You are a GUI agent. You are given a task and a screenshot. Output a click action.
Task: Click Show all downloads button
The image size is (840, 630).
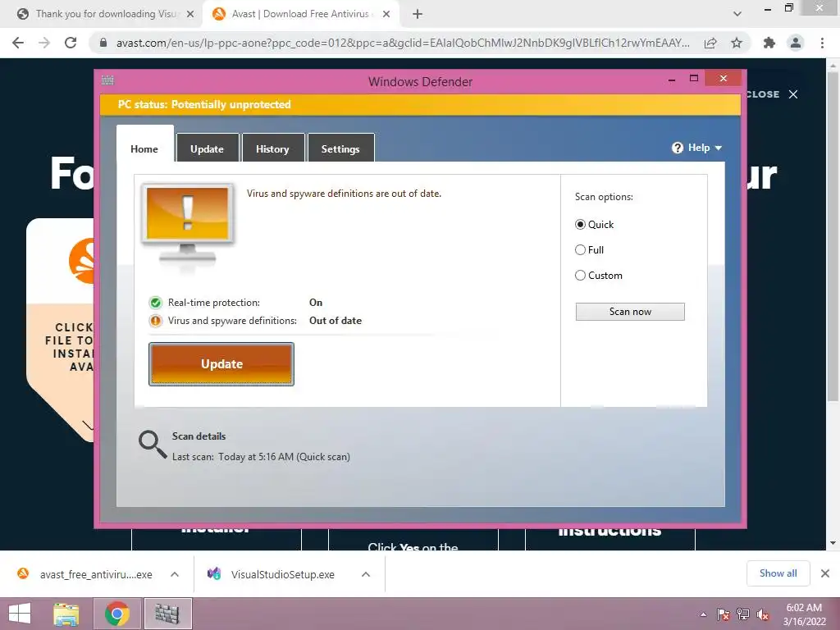[x=778, y=573]
